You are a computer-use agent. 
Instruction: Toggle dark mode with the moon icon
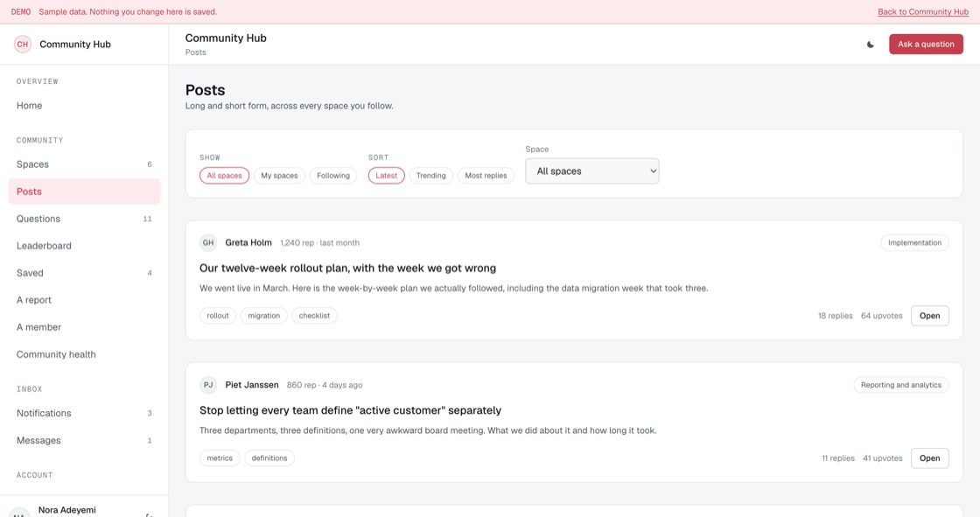pyautogui.click(x=870, y=45)
